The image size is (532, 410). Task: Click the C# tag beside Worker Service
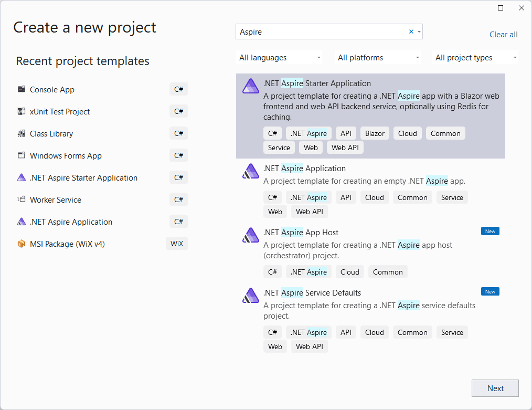(x=178, y=199)
